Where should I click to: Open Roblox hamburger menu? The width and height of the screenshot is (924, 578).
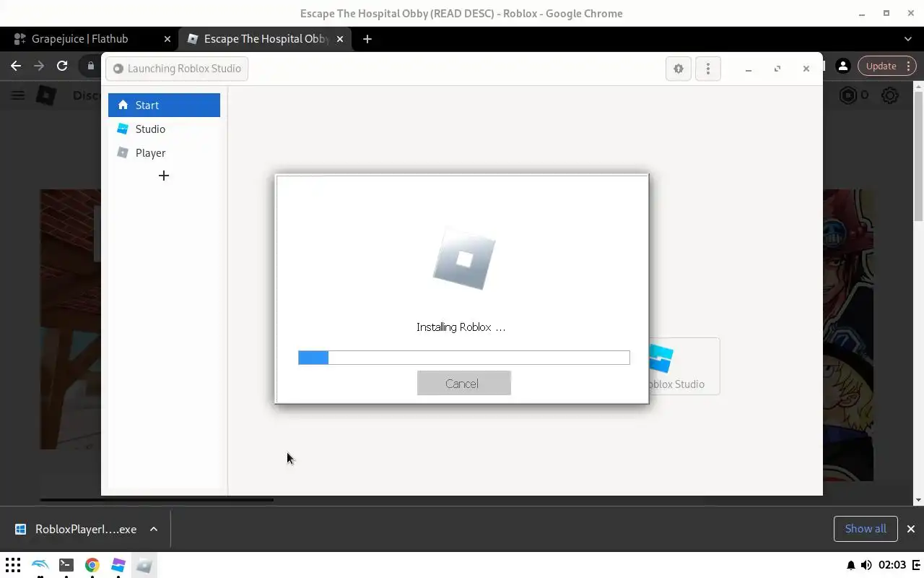(18, 95)
